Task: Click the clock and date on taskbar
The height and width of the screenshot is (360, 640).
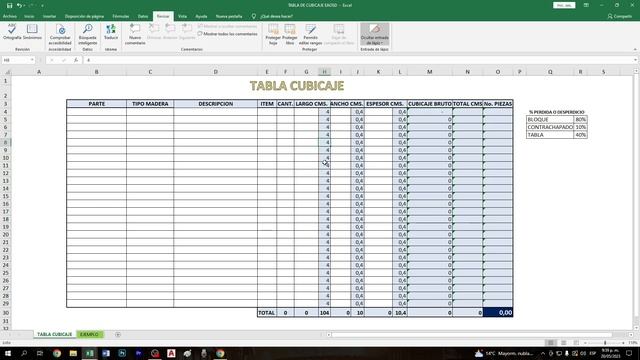Action: click(611, 353)
